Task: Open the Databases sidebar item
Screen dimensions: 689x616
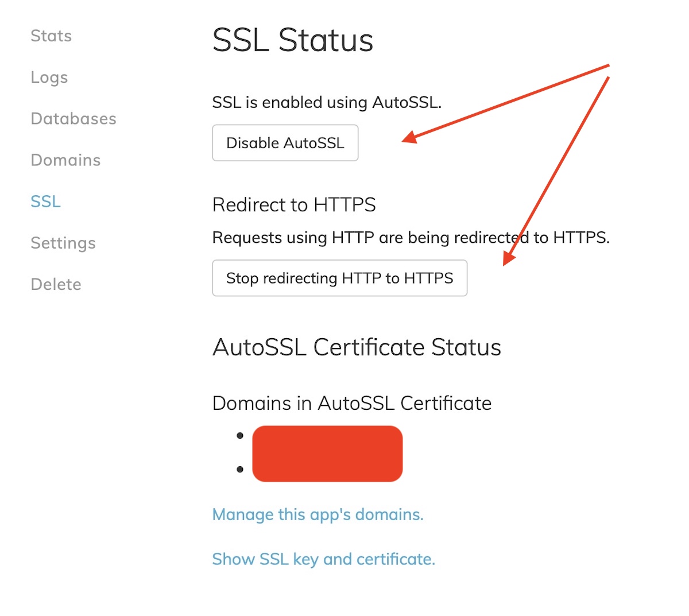Action: point(73,119)
